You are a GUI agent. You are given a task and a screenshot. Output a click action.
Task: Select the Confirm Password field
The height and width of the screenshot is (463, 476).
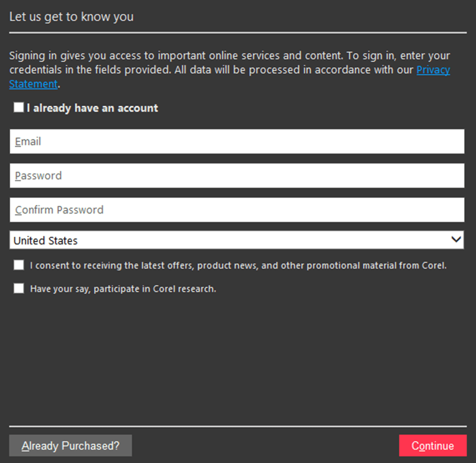coord(237,210)
